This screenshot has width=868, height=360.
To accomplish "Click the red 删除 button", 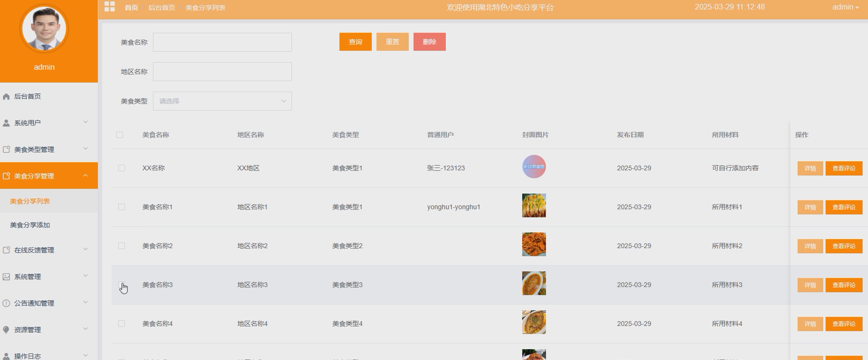I will pyautogui.click(x=429, y=42).
